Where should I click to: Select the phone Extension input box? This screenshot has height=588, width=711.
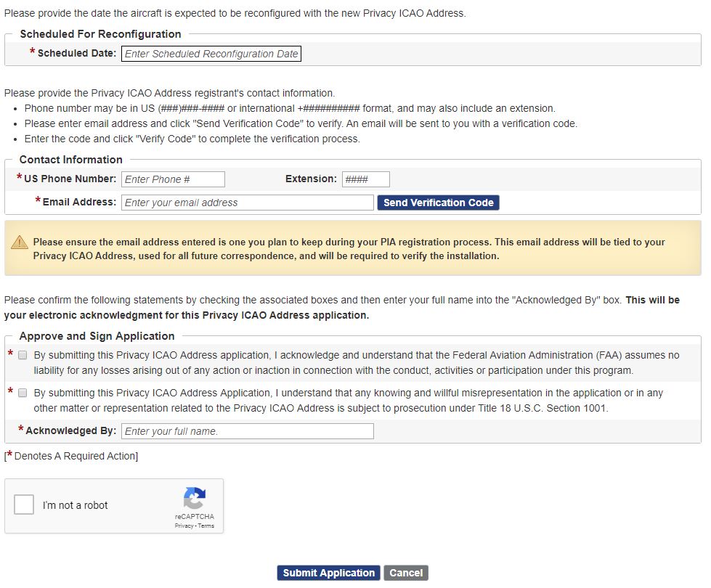(365, 179)
